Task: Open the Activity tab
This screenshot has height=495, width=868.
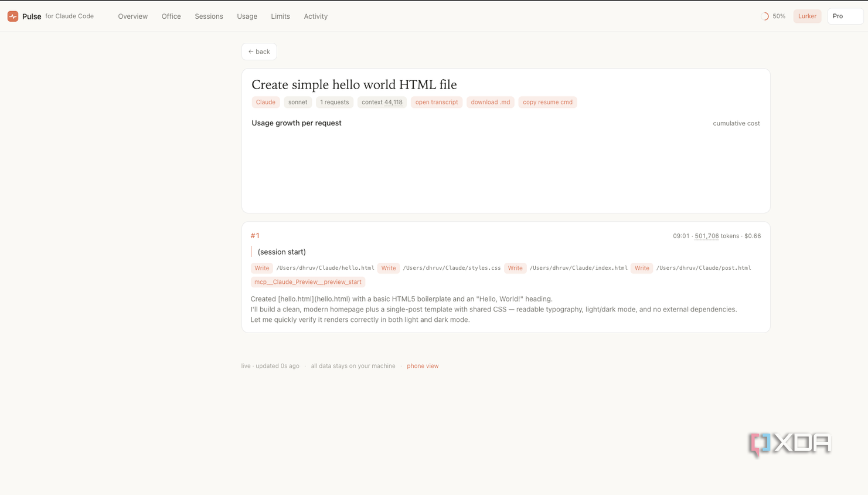Action: coord(315,16)
